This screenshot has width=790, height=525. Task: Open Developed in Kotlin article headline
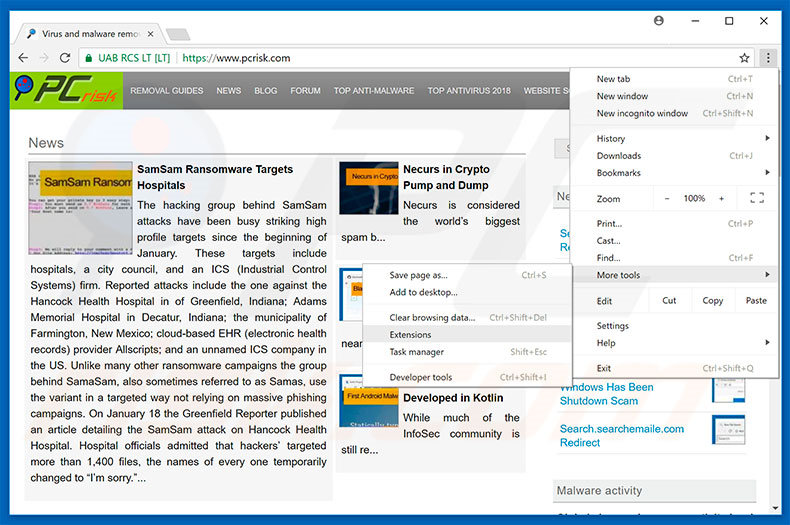click(453, 398)
